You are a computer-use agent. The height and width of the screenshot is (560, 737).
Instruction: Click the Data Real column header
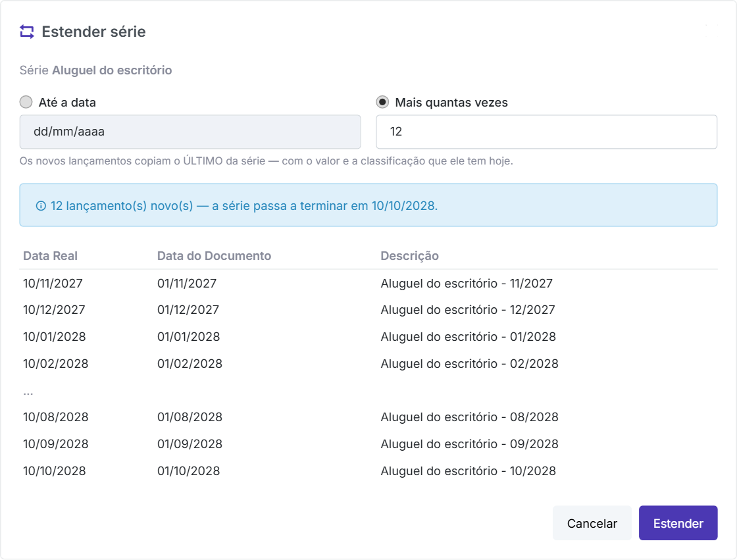[50, 256]
